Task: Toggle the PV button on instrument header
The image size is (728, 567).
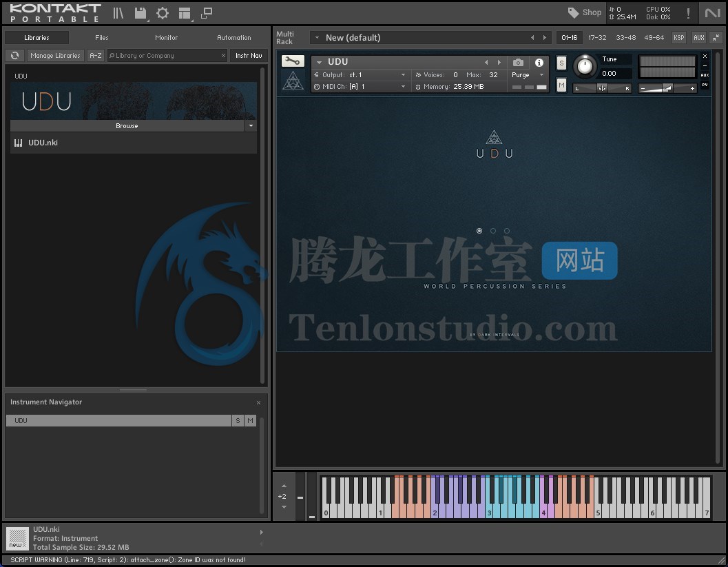Action: coord(705,85)
